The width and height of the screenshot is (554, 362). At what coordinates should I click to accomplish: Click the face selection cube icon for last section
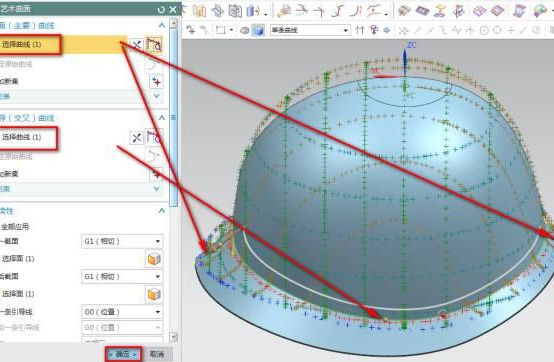[154, 294]
